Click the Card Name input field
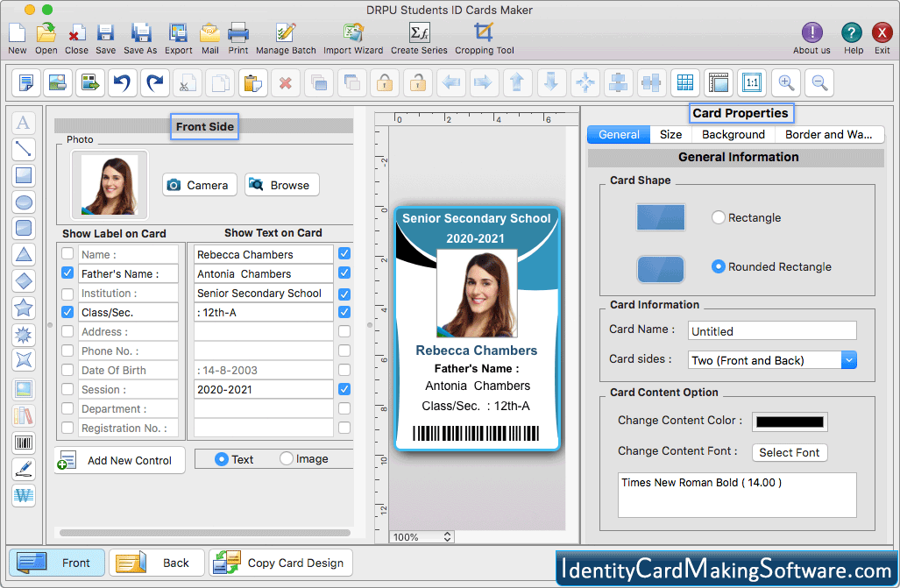Image resolution: width=900 pixels, height=588 pixels. pyautogui.click(x=772, y=330)
